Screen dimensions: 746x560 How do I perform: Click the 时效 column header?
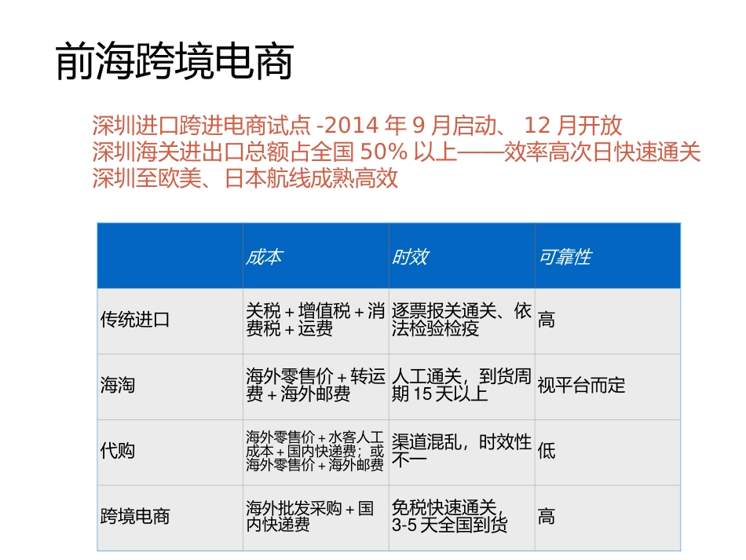462,256
